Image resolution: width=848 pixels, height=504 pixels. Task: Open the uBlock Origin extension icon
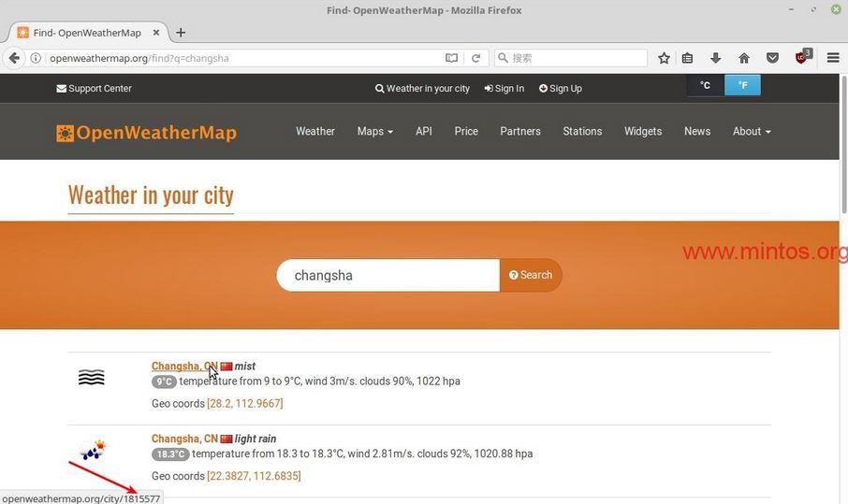(802, 57)
